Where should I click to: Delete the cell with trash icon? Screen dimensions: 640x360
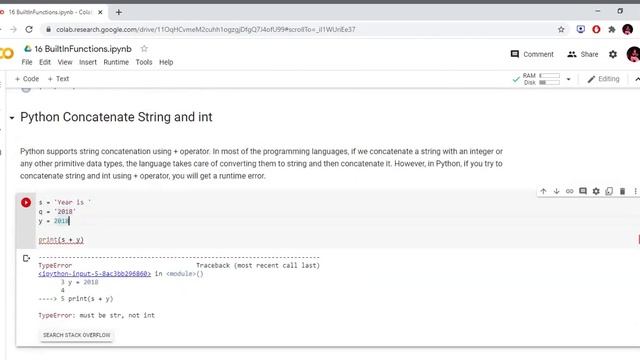[622, 191]
